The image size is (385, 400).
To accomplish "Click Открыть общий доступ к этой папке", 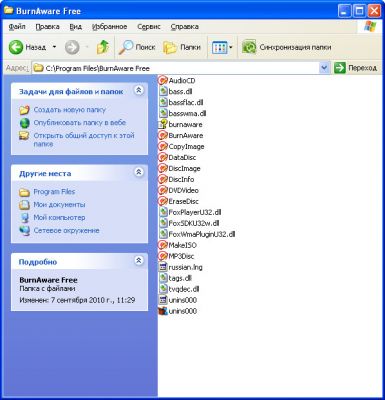I will [x=84, y=139].
